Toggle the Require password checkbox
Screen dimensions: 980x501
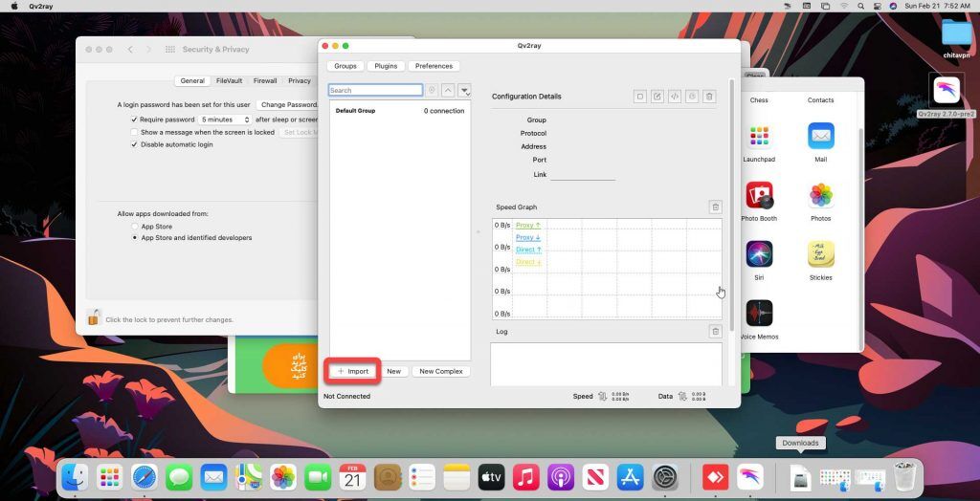pyautogui.click(x=135, y=120)
